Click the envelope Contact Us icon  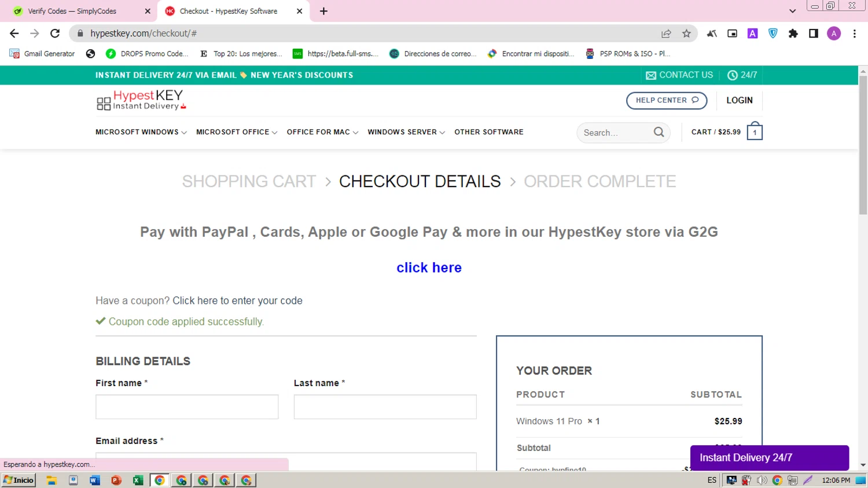(651, 75)
